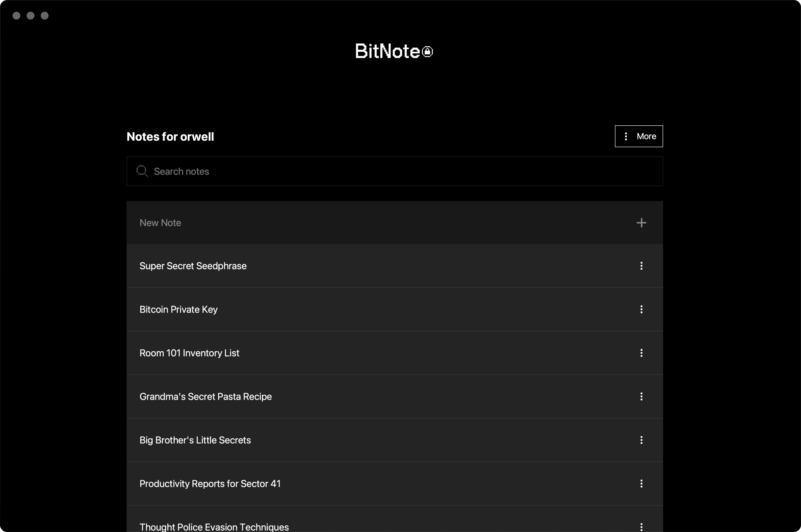This screenshot has height=532, width=801.
Task: Open the Bitcoin Private Key note
Action: click(178, 309)
